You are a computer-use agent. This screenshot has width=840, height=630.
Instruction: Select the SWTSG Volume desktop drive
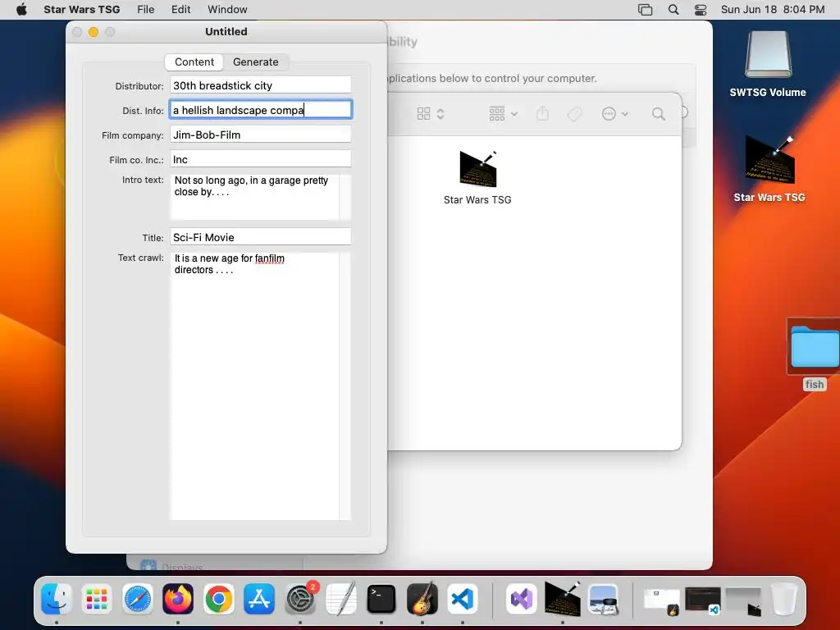[768, 64]
